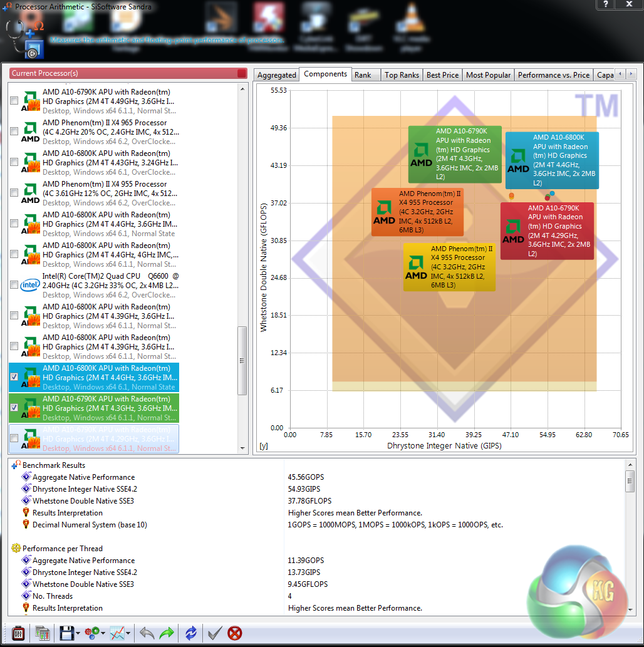Screen dimensions: 644x647
Task: Open the Most Popular tab
Action: (489, 75)
